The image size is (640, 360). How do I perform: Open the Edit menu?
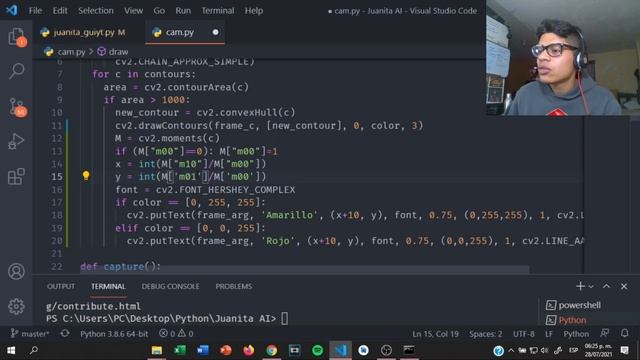pos(60,11)
